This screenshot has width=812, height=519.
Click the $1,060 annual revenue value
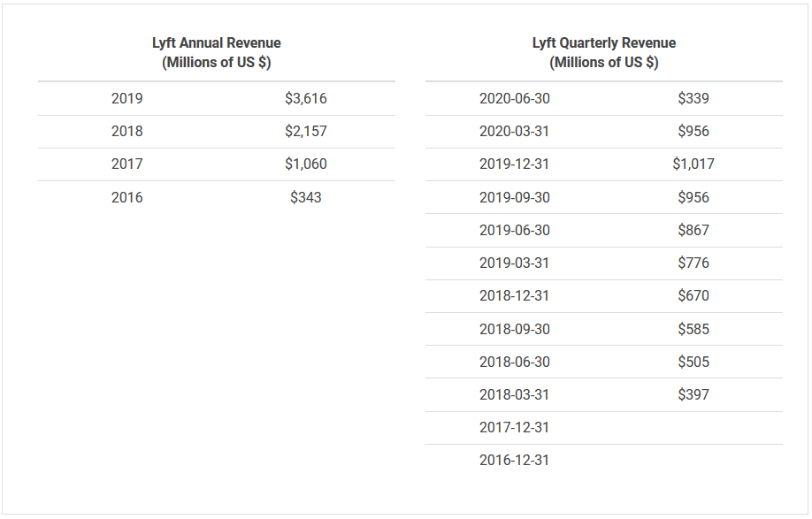[x=305, y=164]
